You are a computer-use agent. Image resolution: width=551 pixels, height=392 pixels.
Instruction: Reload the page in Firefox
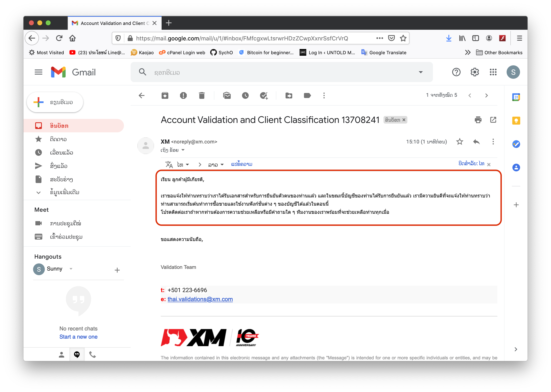click(x=59, y=38)
